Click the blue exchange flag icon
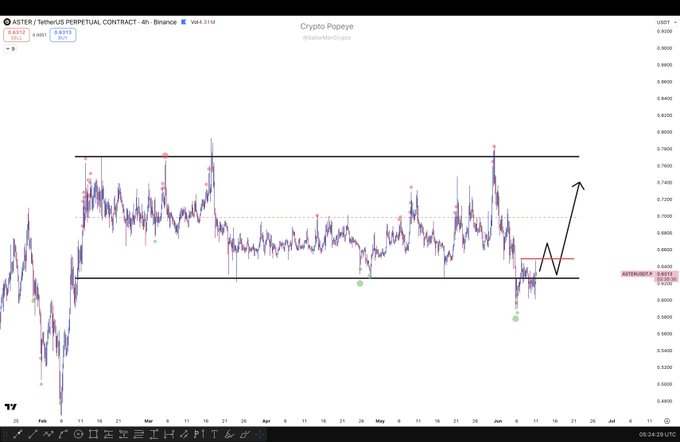Viewport: 680px width, 442px height. pyautogui.click(x=183, y=22)
